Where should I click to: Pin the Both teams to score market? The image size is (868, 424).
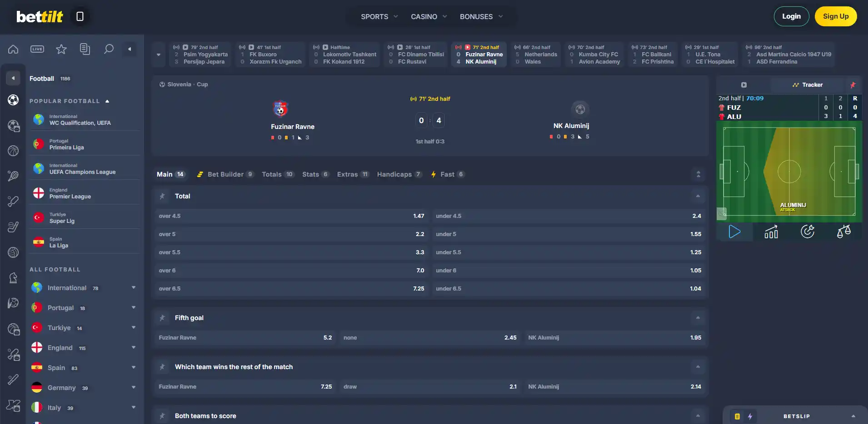162,416
